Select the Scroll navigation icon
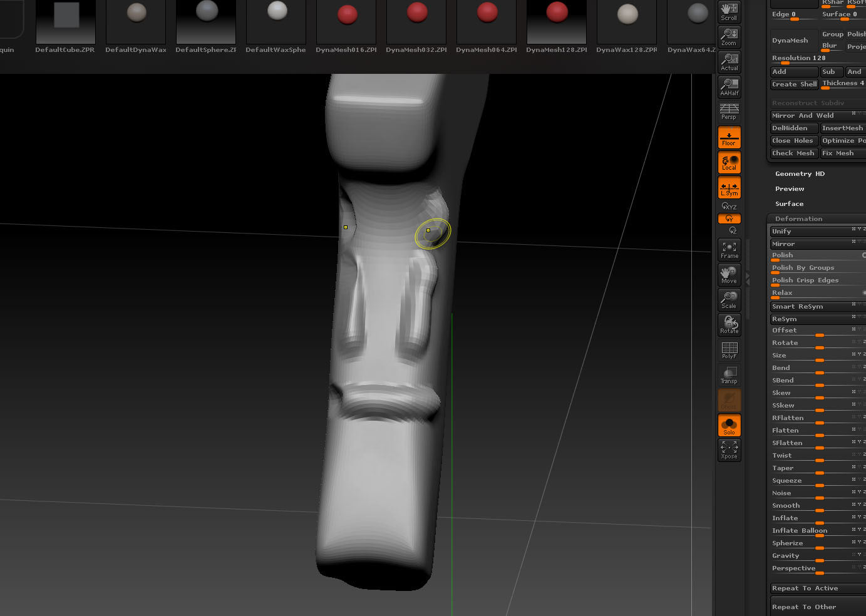Viewport: 866px width, 616px height. click(x=729, y=12)
